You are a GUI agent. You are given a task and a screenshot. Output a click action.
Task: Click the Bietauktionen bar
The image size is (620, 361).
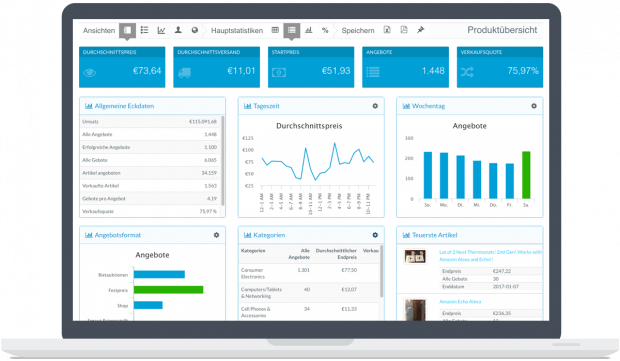pyautogui.click(x=159, y=274)
